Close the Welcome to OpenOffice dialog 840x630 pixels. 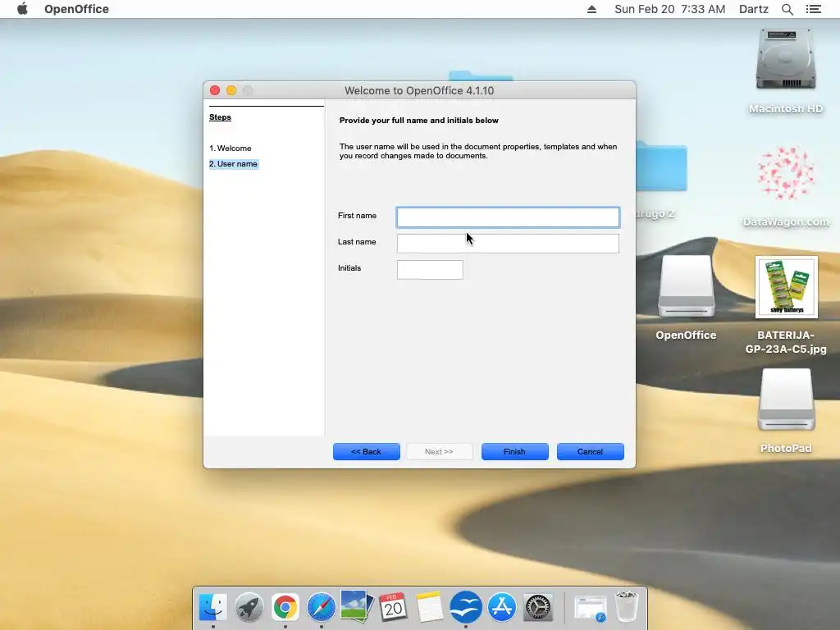coord(215,90)
